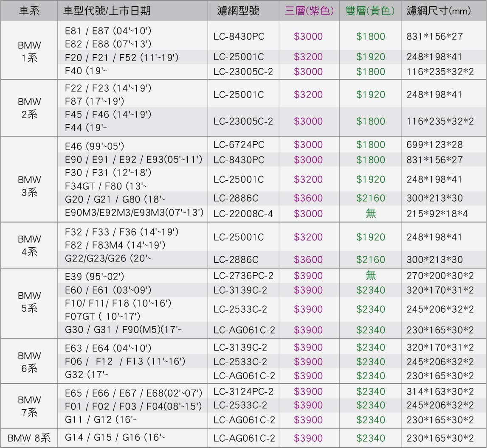
Task: Click the F07GT (10'~17') model text
Action: [x=102, y=316]
